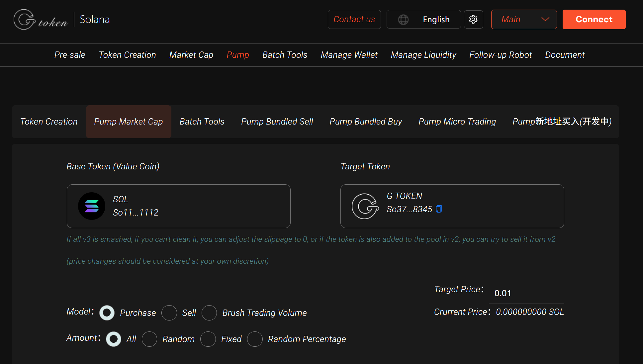The height and width of the screenshot is (364, 643).
Task: Click the SOL base token icon
Action: (91, 206)
